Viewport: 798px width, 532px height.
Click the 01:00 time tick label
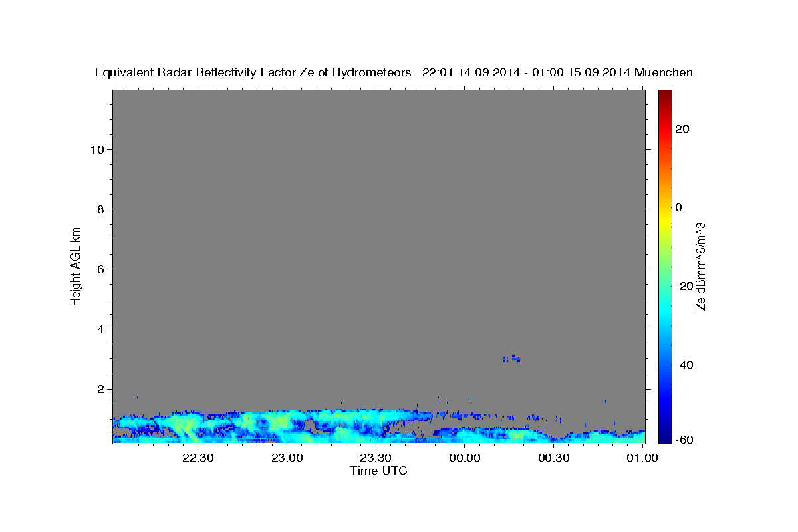(642, 458)
